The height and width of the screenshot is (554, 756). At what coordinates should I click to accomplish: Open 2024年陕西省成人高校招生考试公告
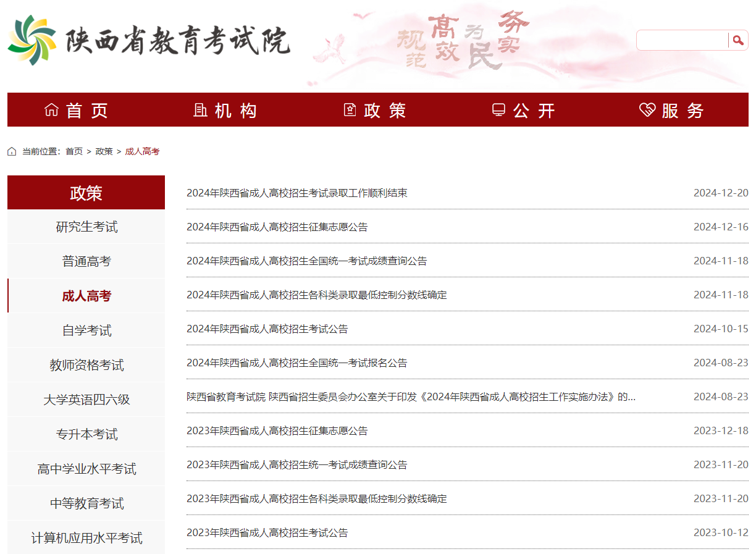point(267,329)
